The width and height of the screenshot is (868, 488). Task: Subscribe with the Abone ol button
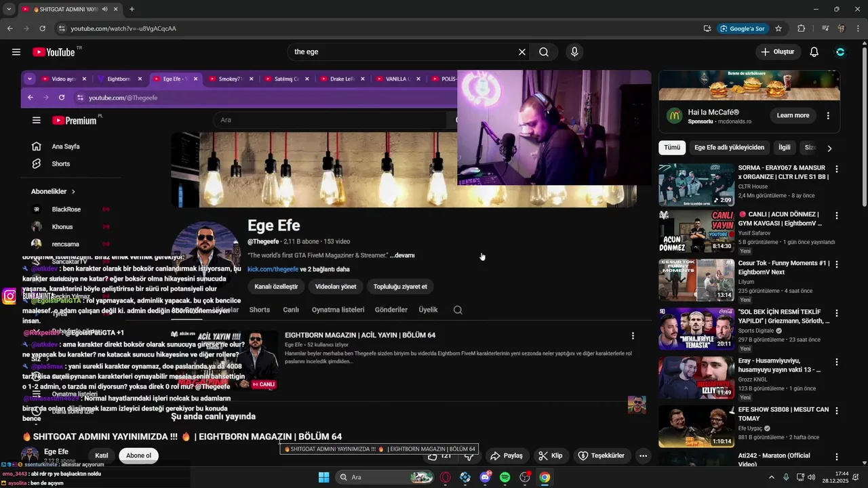138,455
